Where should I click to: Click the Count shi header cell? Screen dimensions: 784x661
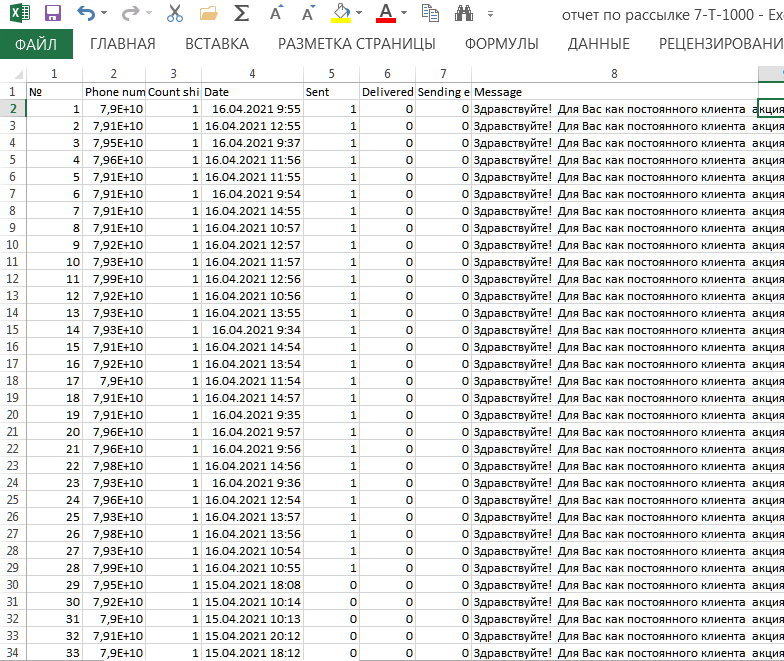click(x=174, y=92)
